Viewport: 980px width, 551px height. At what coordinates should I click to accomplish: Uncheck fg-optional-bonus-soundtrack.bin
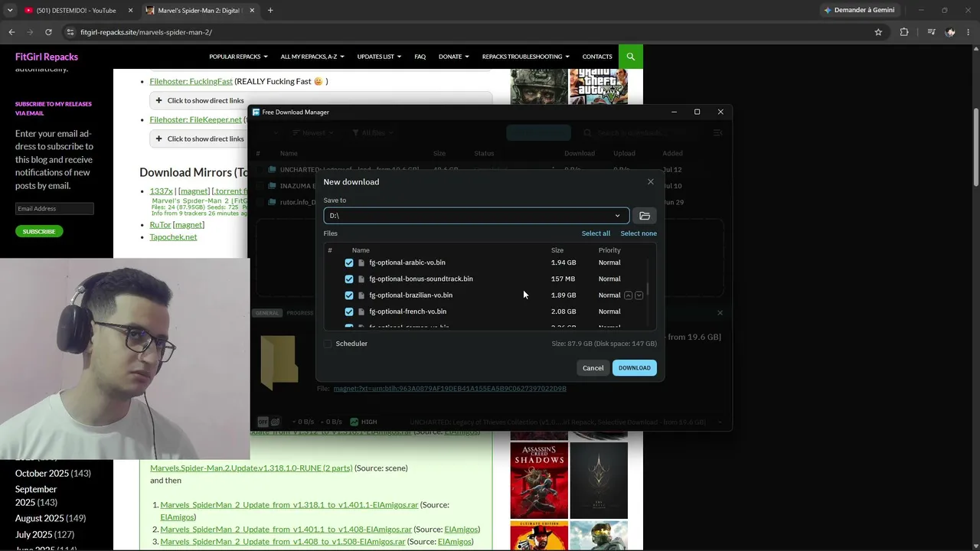pos(349,279)
